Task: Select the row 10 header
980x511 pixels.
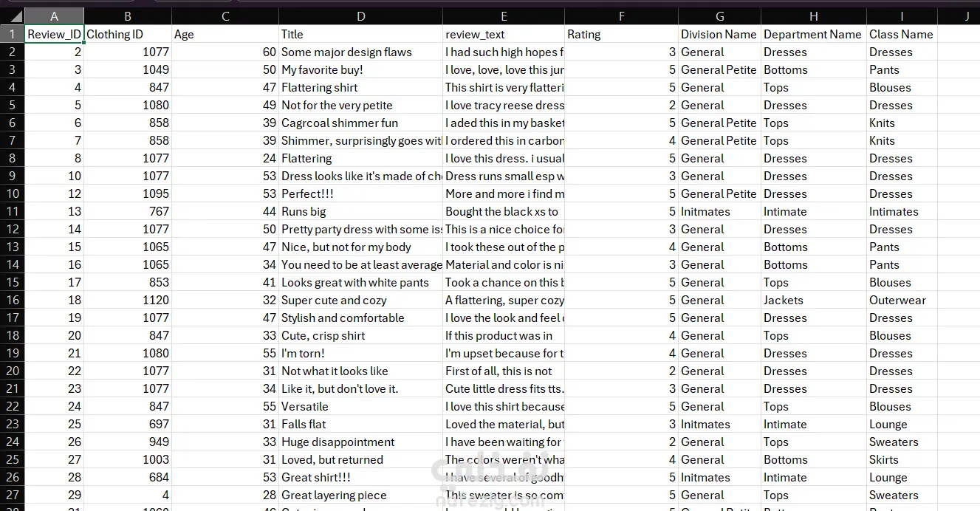Action: click(13, 193)
